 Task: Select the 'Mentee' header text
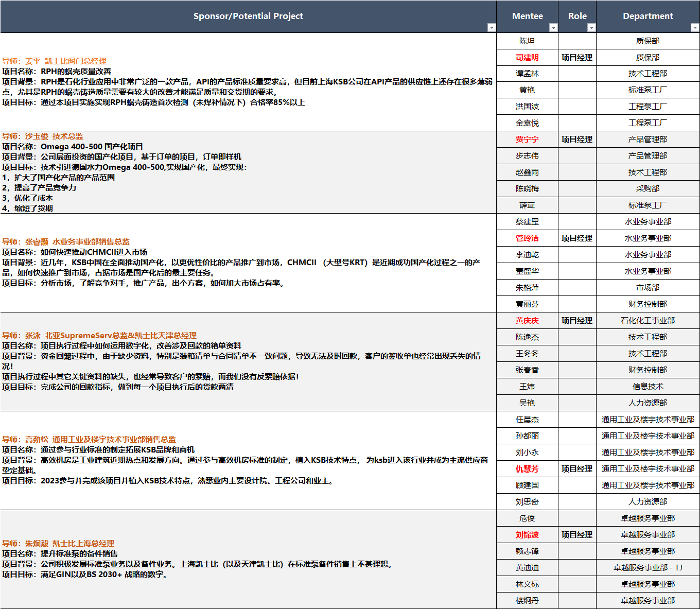click(528, 16)
